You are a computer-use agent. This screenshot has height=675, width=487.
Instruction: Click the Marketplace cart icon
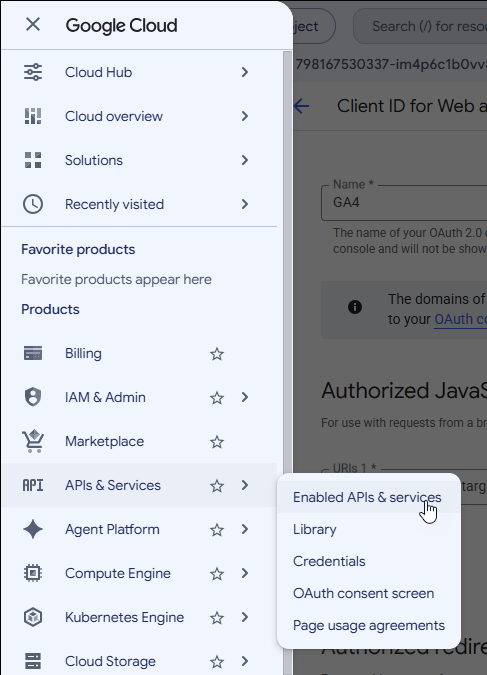[x=33, y=441]
